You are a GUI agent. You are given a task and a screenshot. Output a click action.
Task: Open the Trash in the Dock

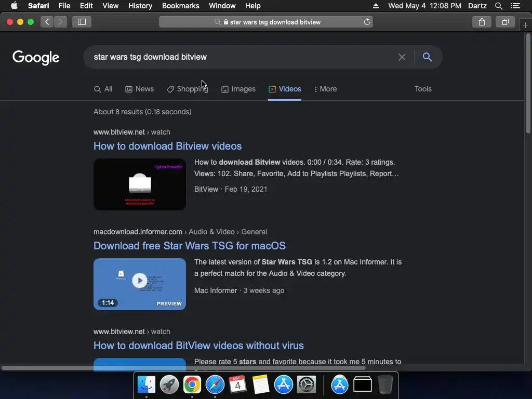click(x=385, y=384)
